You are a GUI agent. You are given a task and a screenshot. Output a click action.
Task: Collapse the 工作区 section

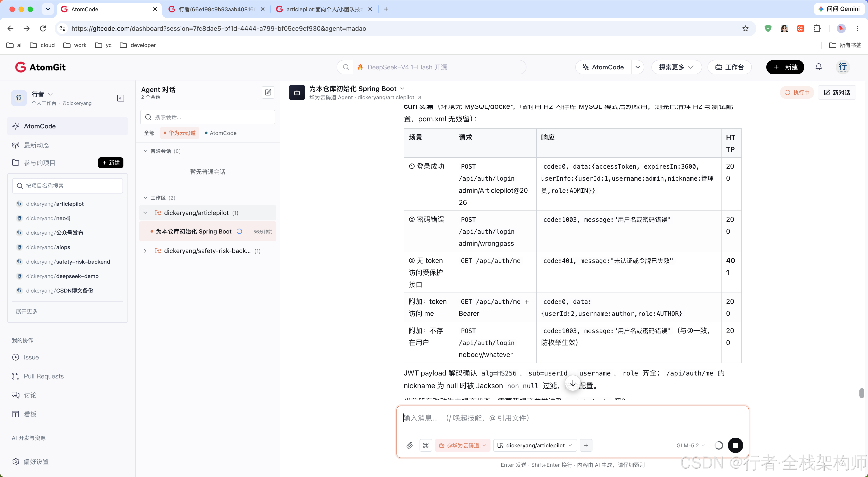point(145,198)
